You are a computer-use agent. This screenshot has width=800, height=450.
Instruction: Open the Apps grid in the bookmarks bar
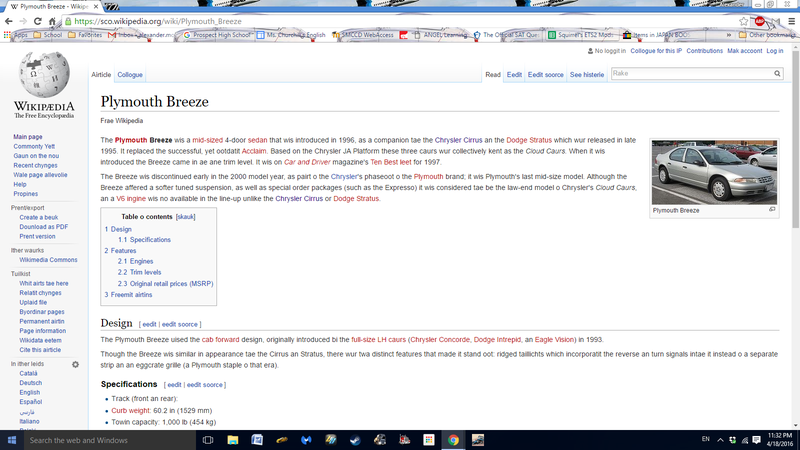coord(15,35)
